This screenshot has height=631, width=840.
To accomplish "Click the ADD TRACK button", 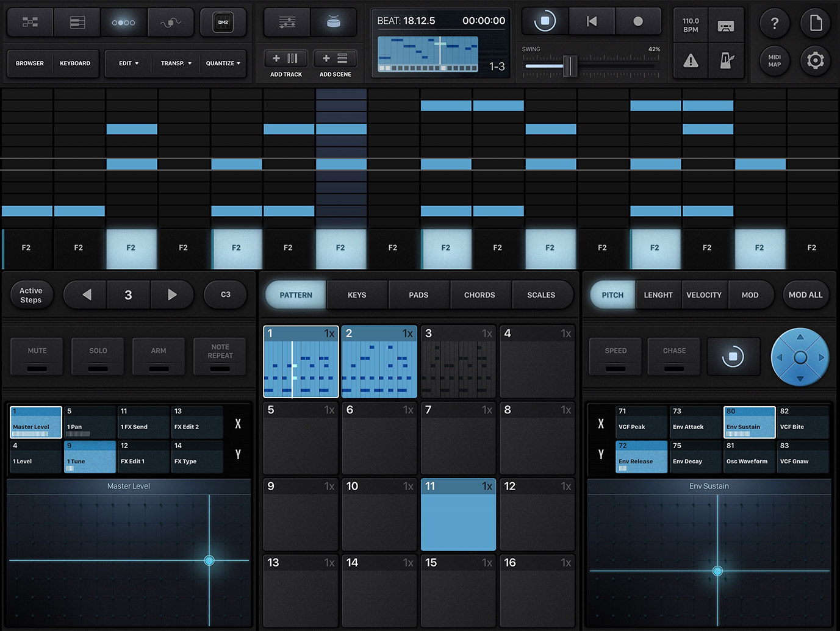I will [286, 59].
